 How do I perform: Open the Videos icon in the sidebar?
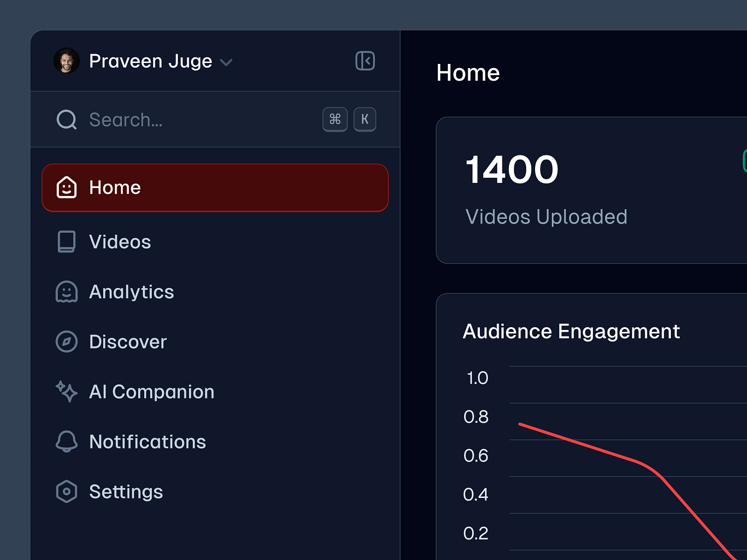(x=67, y=242)
